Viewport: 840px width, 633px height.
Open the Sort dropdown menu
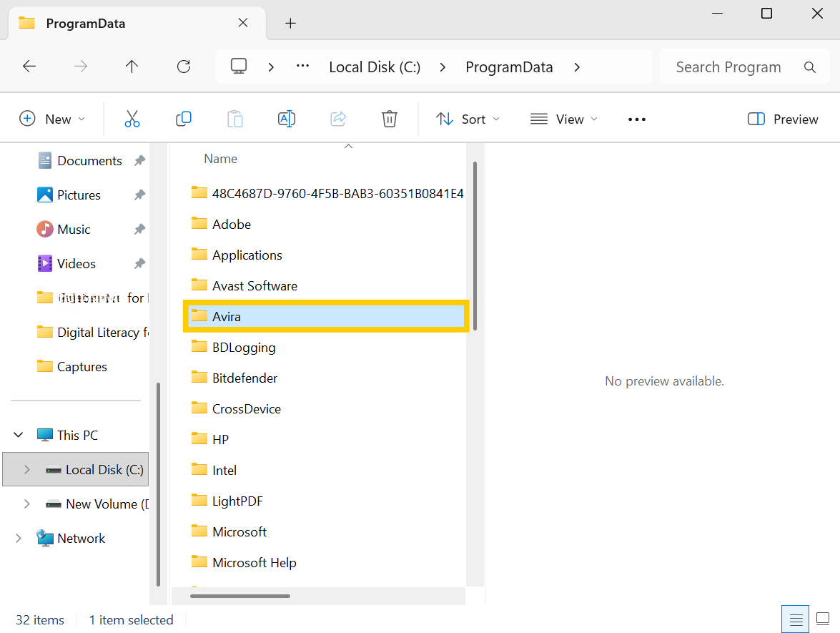(467, 119)
